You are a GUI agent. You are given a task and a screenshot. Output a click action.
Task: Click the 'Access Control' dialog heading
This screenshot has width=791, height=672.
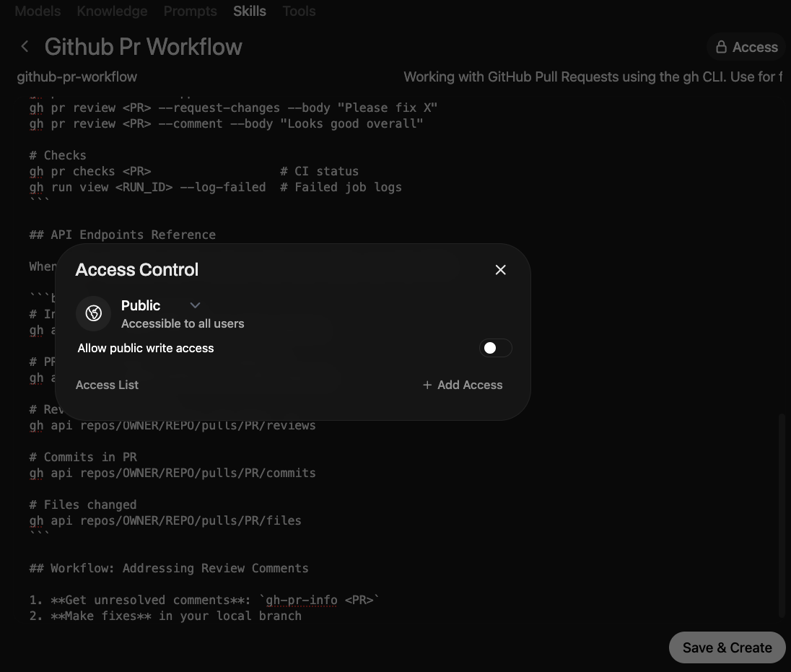coord(136,270)
